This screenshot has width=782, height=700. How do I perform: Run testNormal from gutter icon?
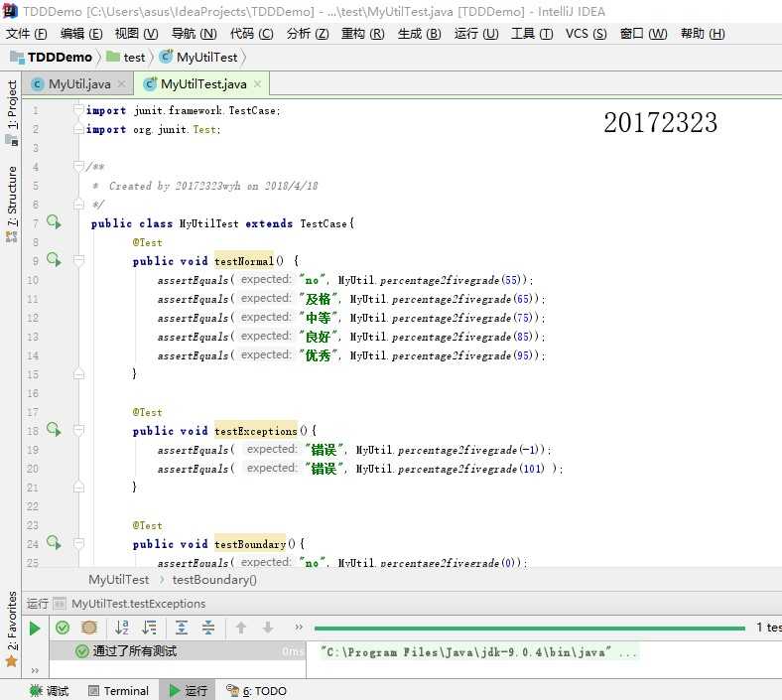click(54, 259)
